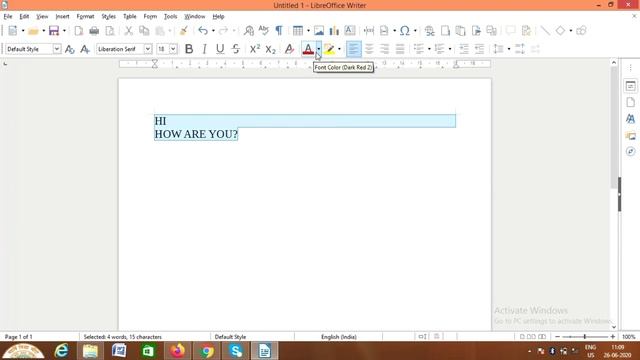Insert footnote icon
Image resolution: width=640 pixels, height=360 pixels.
pyautogui.click(x=445, y=31)
